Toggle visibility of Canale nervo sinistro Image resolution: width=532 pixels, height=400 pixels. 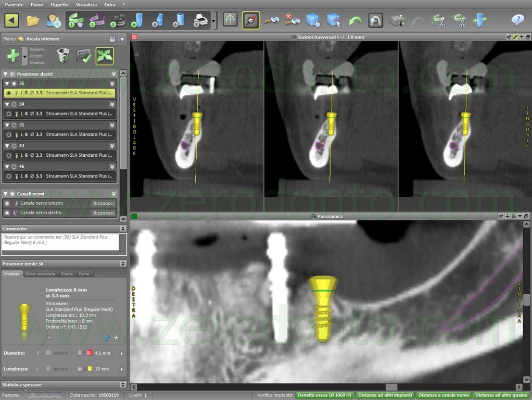[7, 203]
